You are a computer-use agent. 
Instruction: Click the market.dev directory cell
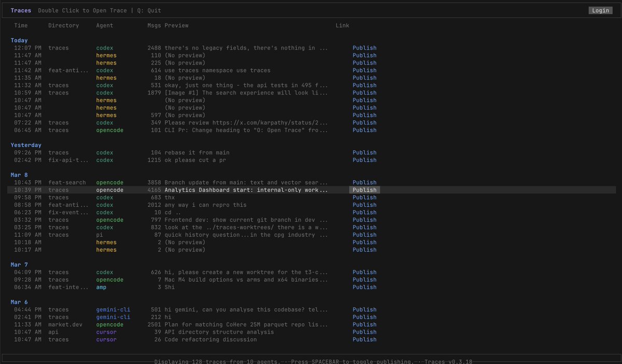click(65, 325)
